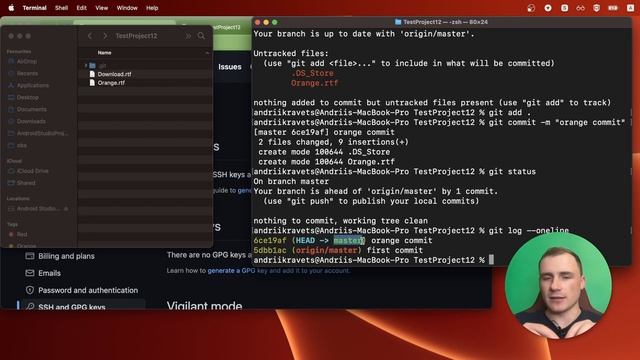Open Password and authentication settings
Image resolution: width=640 pixels, height=360 pixels.
88,290
